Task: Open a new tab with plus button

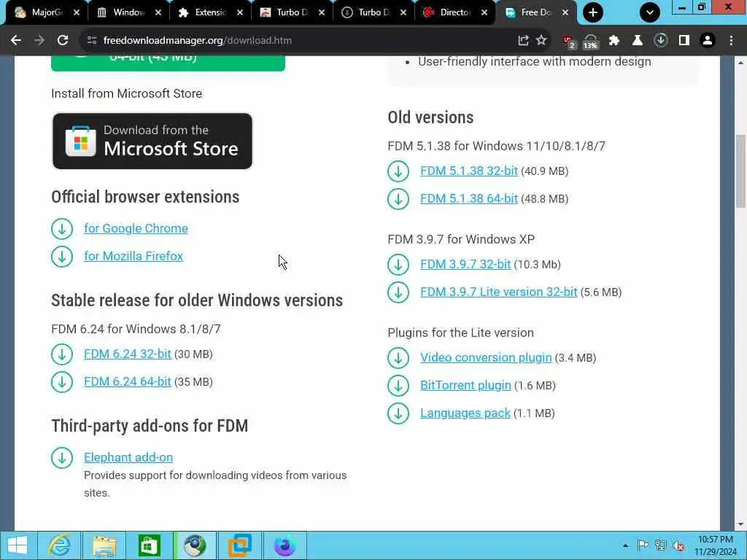Action: click(593, 12)
